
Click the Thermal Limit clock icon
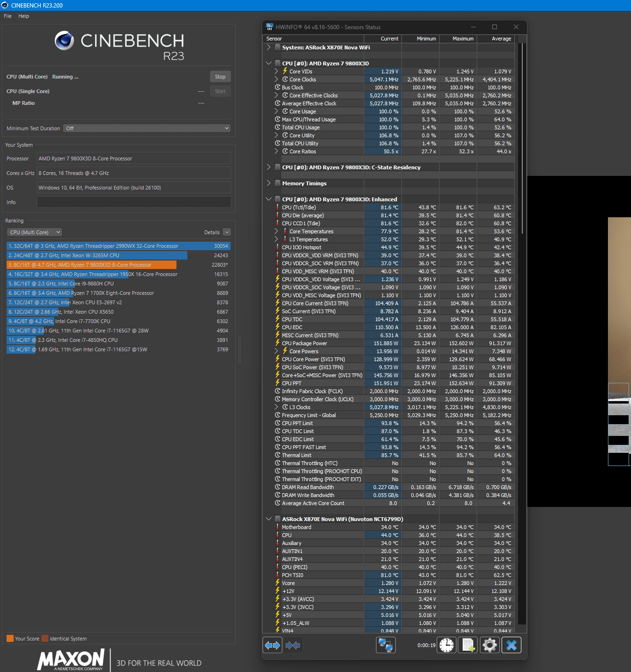pos(278,455)
